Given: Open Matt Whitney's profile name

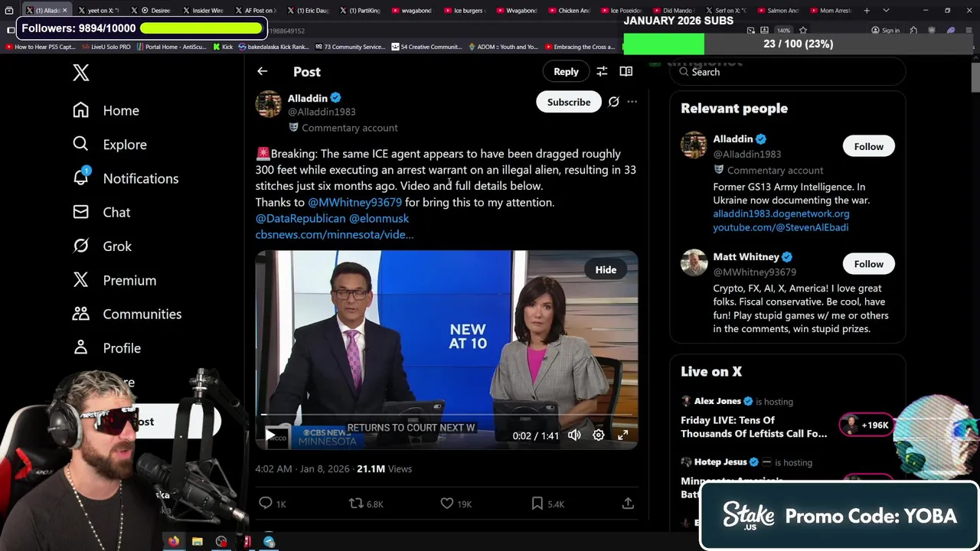Looking at the screenshot, I should pos(746,257).
